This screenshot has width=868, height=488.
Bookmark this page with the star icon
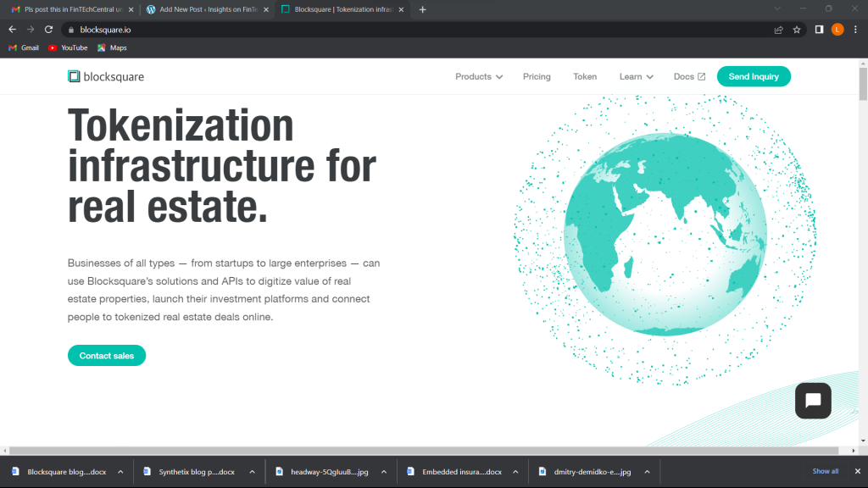(x=797, y=30)
